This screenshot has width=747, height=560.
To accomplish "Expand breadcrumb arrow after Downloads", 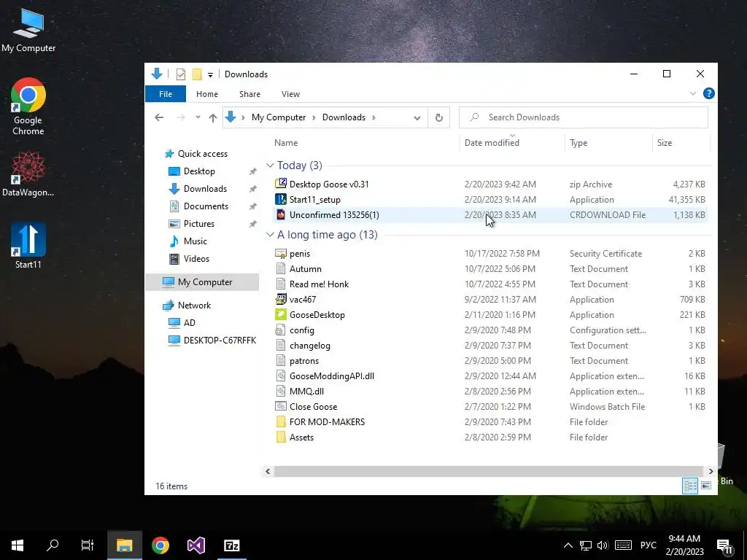I will click(373, 117).
